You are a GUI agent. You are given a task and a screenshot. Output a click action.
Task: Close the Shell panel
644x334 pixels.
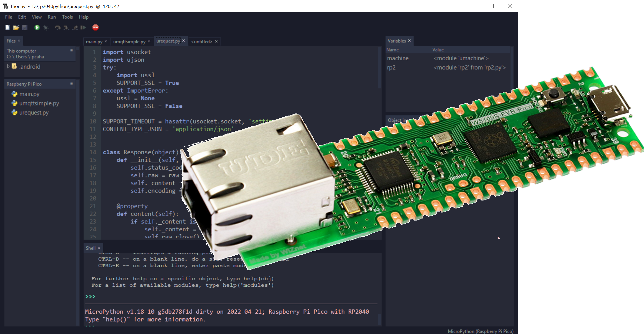(x=99, y=248)
